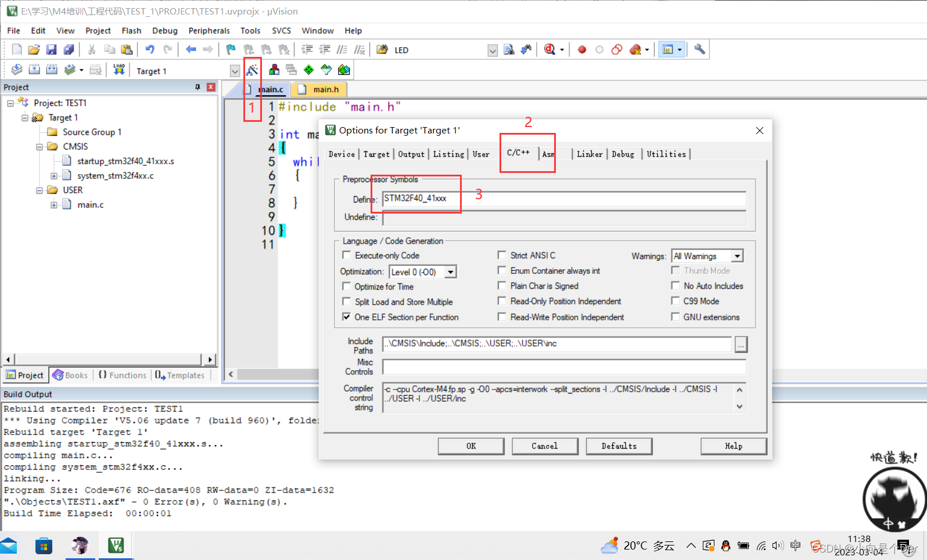Click the Paste clipboard icon
Screen dimensions: 927x560
[x=127, y=49]
